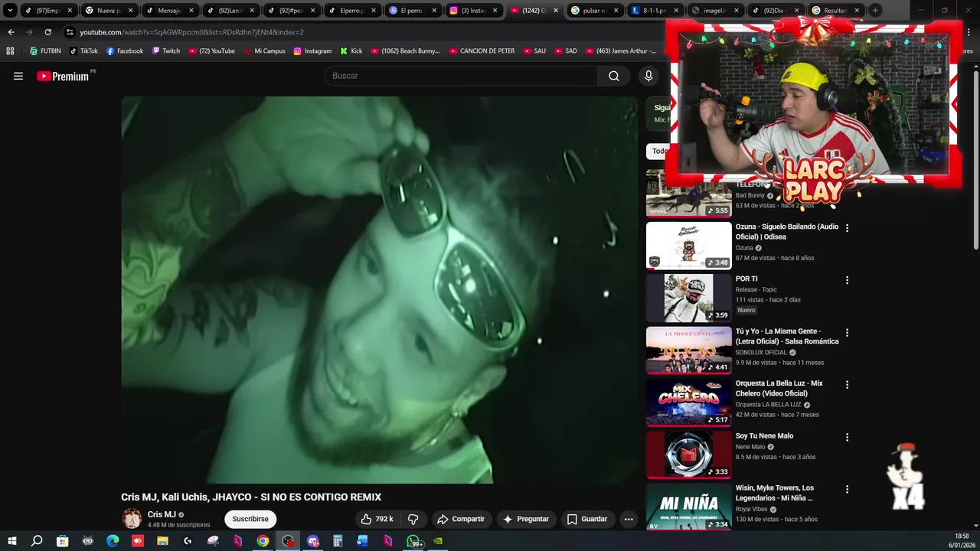This screenshot has height=551, width=980.
Task: Click the Suscribirse button
Action: point(250,519)
